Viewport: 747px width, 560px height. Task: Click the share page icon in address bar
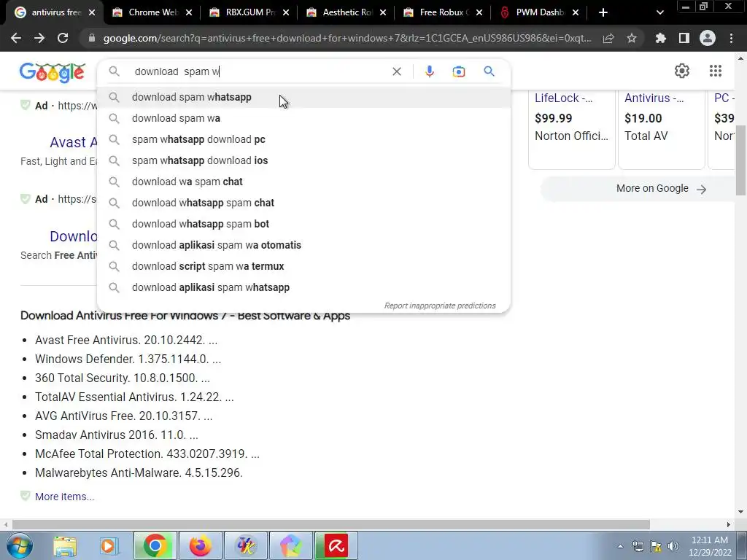[x=608, y=38]
